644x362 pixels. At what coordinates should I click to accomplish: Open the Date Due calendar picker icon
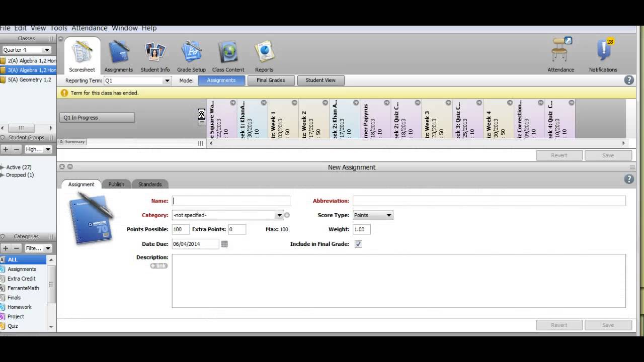tap(224, 244)
